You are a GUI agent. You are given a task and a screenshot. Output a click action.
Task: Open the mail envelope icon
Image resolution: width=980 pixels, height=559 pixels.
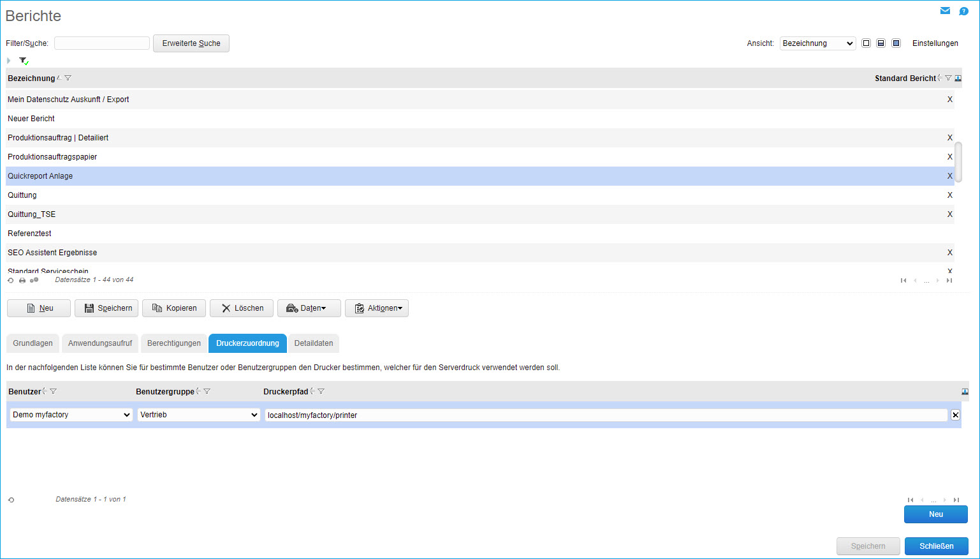coord(945,11)
